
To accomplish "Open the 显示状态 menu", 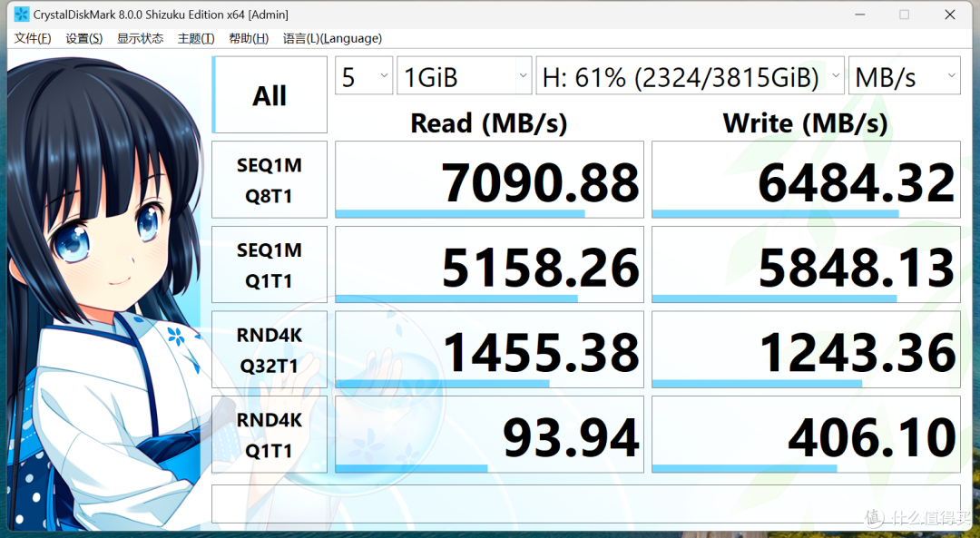I will tap(139, 38).
